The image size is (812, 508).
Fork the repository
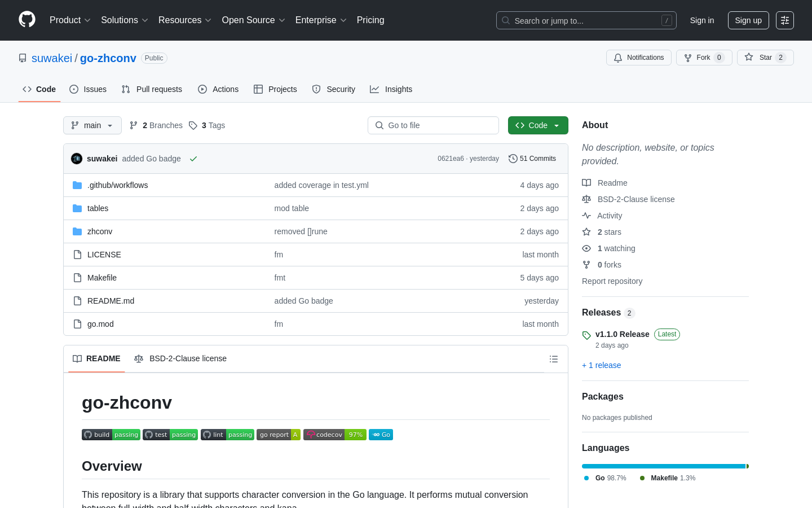click(704, 58)
